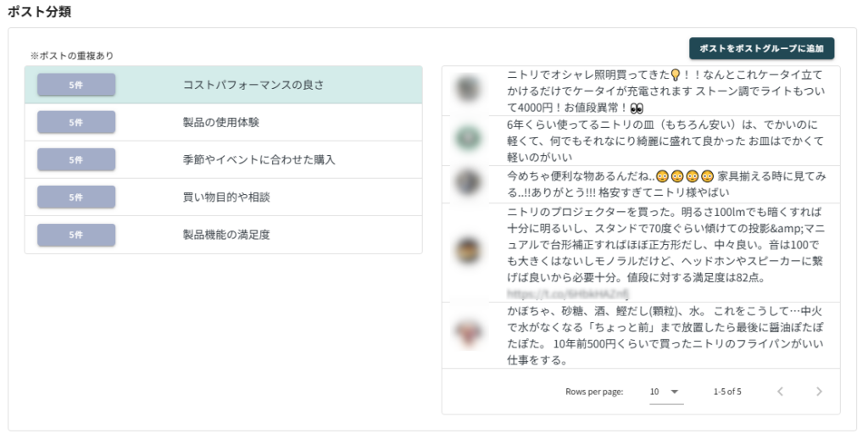Select the 製品機能の満足度 category
The image size is (868, 439).
[x=226, y=235]
